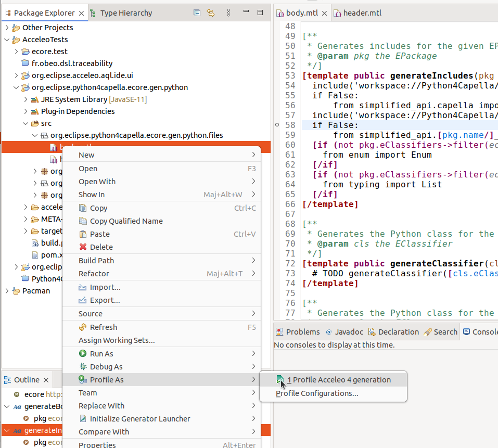Open the Search view tab icon
Image resolution: width=498 pixels, height=448 pixels.
(428, 332)
